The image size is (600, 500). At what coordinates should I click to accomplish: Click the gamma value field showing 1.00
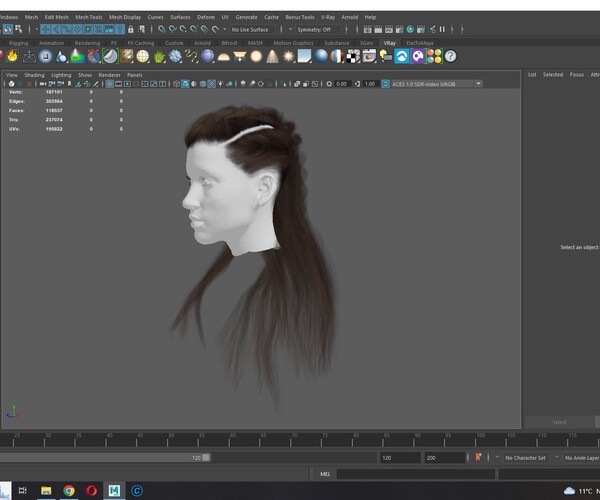tap(370, 84)
